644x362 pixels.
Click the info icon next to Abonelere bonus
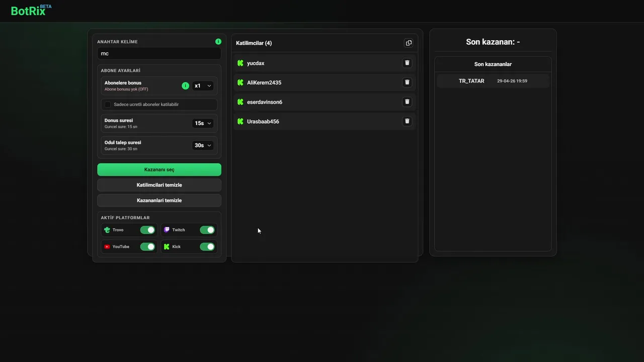click(185, 86)
